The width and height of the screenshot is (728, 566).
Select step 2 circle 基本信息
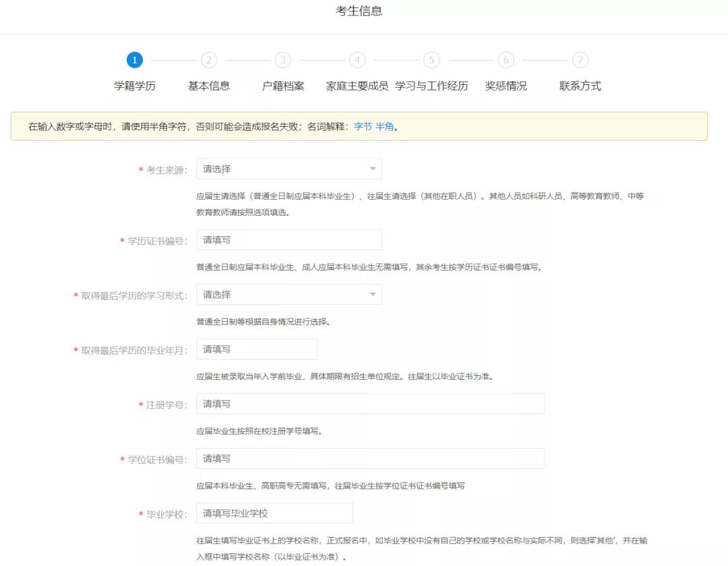coord(209,60)
